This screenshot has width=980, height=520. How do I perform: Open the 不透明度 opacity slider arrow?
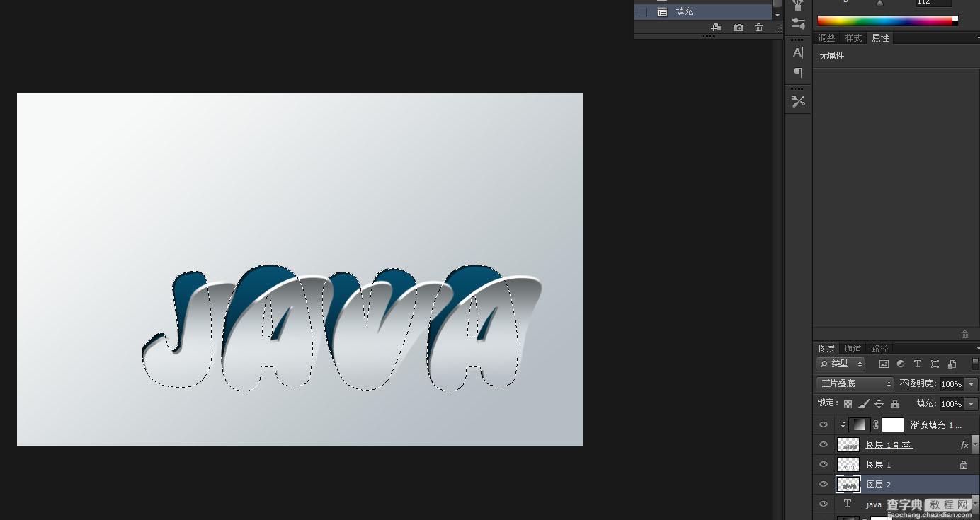[x=971, y=383]
